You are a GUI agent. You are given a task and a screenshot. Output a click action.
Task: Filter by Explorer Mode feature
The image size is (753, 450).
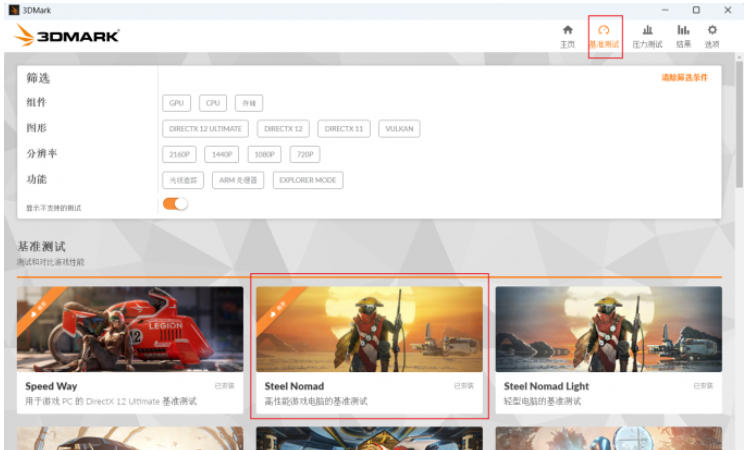tap(308, 180)
